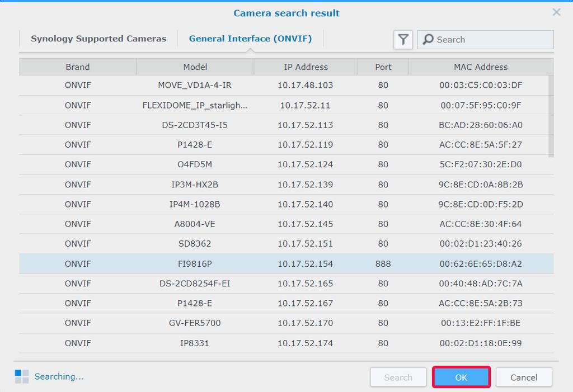
Task: Click MAC address AC:CC:8E:30:4F:64
Action: point(481,224)
